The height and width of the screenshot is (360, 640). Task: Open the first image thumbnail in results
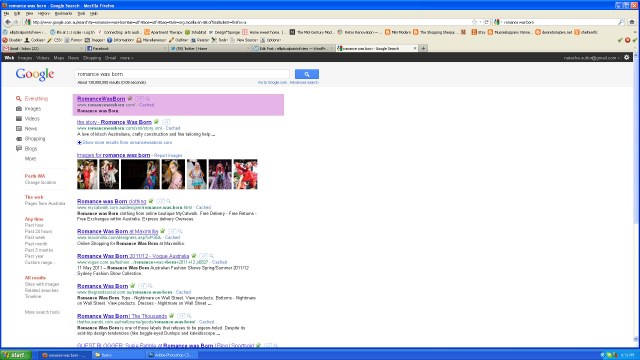tap(87, 174)
